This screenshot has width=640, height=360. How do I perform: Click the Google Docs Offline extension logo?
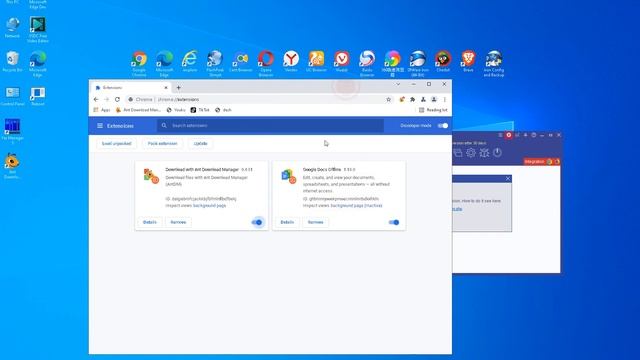288,176
